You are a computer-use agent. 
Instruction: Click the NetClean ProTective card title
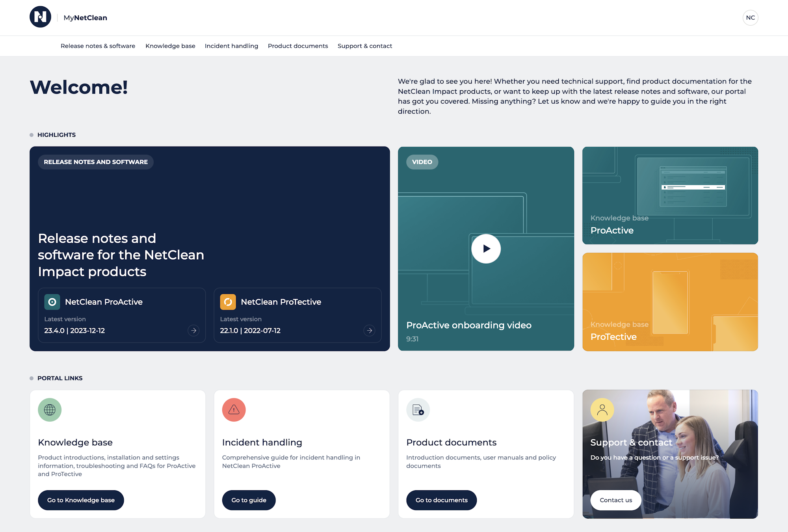coord(281,302)
